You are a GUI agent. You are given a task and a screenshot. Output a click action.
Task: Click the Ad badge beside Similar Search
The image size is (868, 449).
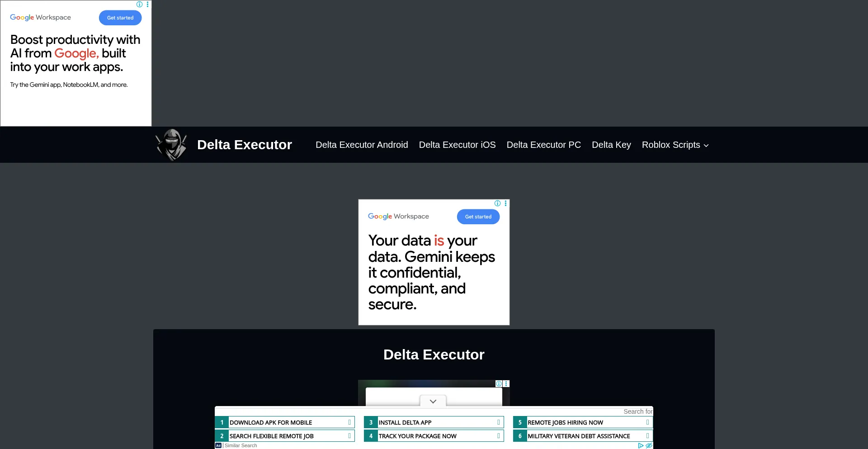pos(218,445)
